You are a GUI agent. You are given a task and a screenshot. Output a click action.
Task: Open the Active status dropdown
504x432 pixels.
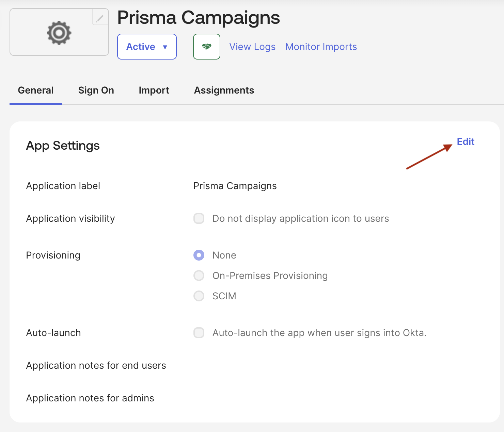pos(147,47)
